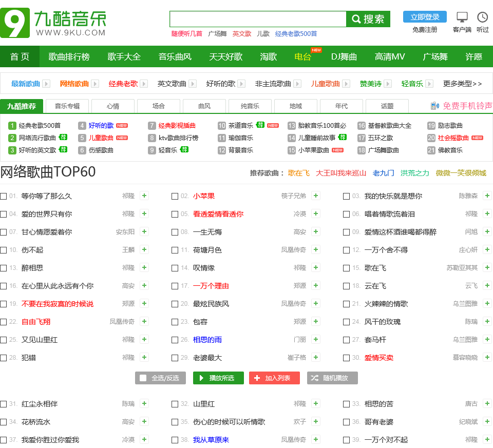Tick the checkbox for 包容
The height and width of the screenshot is (448, 493).
tap(175, 322)
